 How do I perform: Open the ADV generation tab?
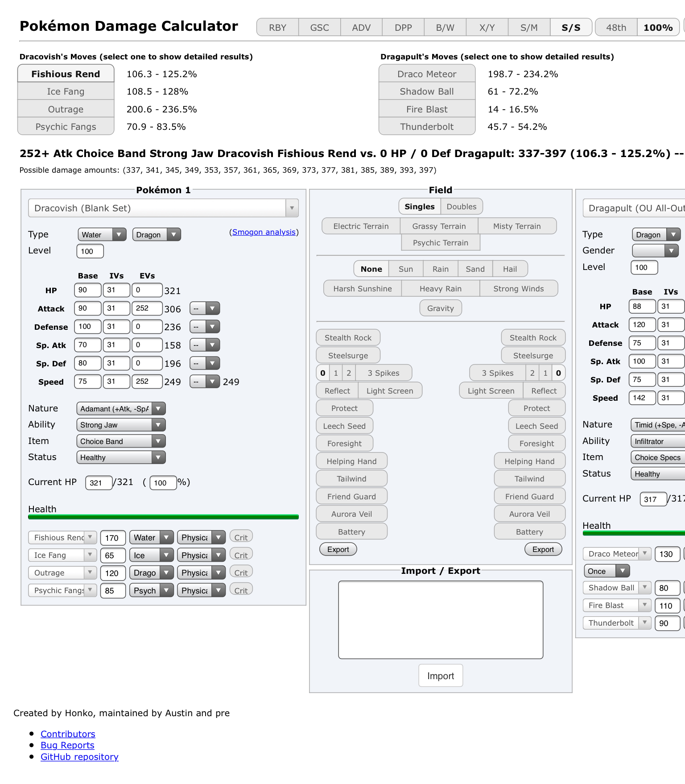tap(361, 28)
